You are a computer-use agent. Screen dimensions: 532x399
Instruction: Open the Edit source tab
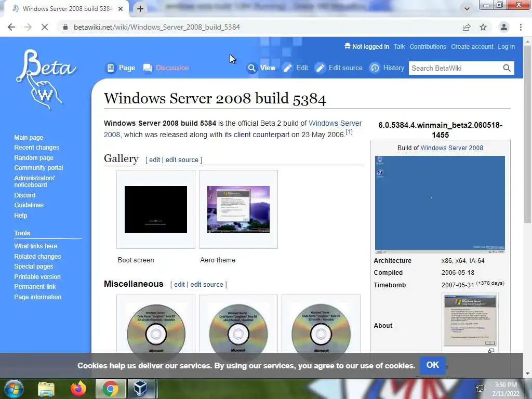pos(339,68)
